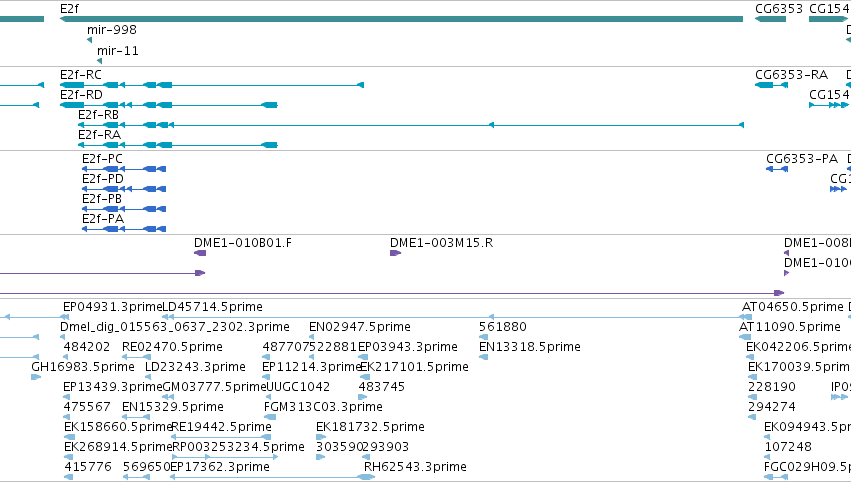Click the UUGC1042 label
This screenshot has height=482, width=851.
tap(298, 388)
